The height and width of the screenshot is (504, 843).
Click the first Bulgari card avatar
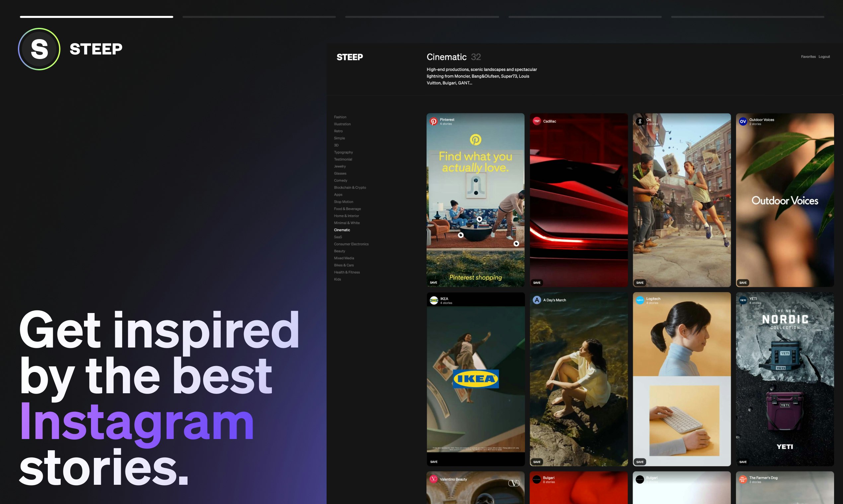click(x=537, y=479)
